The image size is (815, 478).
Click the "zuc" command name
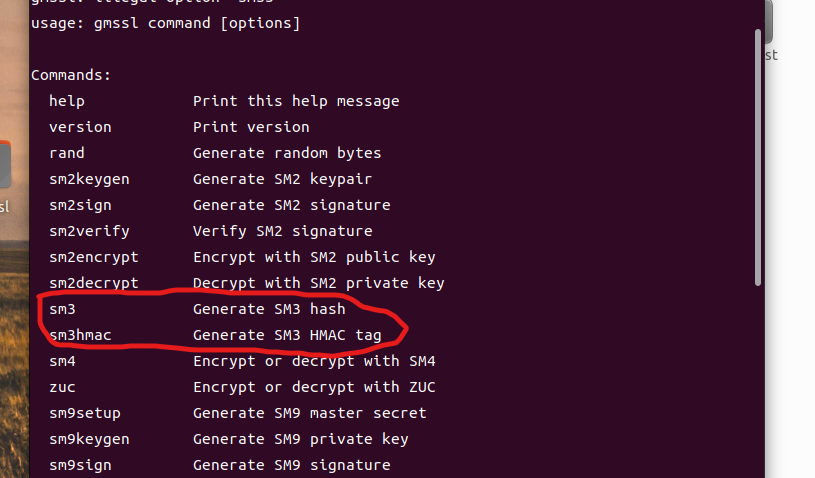(x=62, y=387)
